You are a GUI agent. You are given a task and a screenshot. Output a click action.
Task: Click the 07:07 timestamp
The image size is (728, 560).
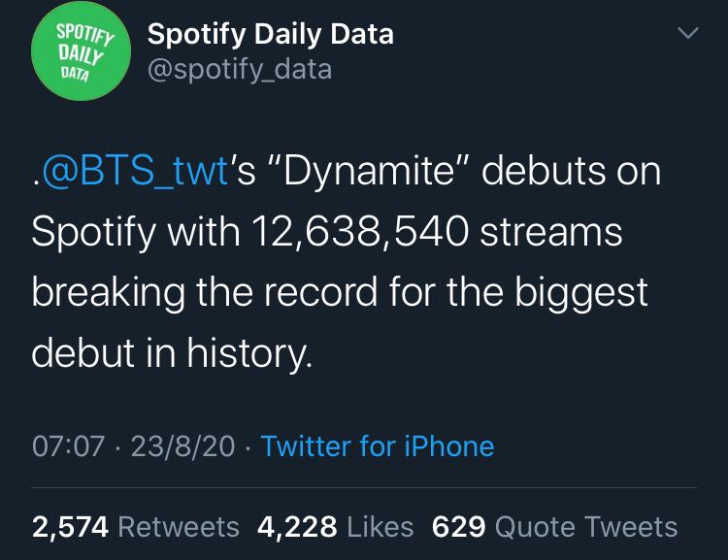click(x=68, y=446)
